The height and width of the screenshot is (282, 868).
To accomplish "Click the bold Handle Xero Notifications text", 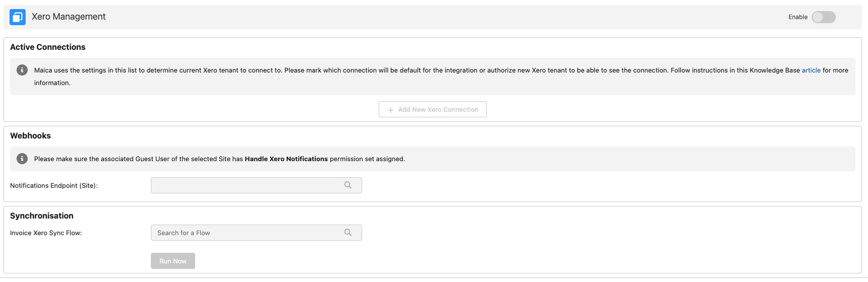I will (x=286, y=159).
